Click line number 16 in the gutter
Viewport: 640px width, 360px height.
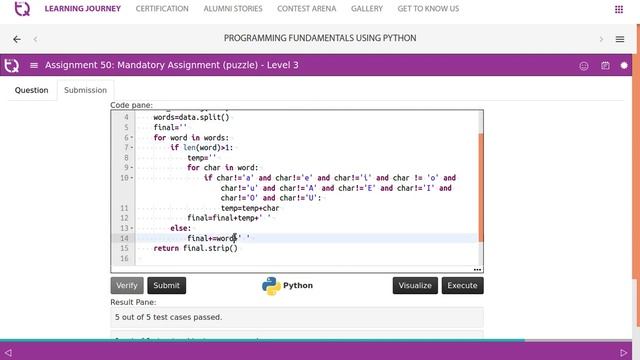(x=124, y=258)
